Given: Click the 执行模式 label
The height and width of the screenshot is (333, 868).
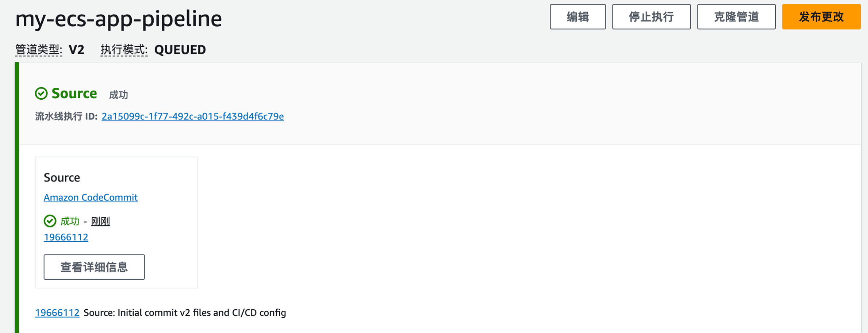Looking at the screenshot, I should 124,50.
